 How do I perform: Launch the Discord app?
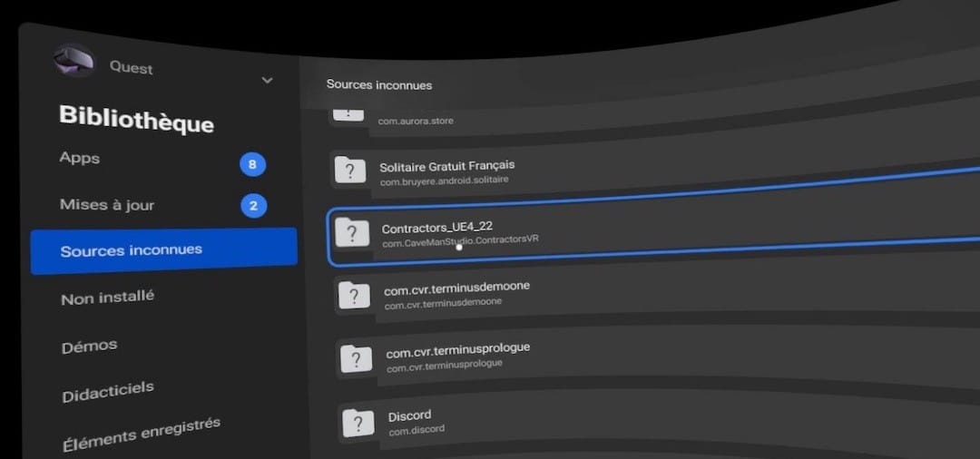[x=409, y=415]
